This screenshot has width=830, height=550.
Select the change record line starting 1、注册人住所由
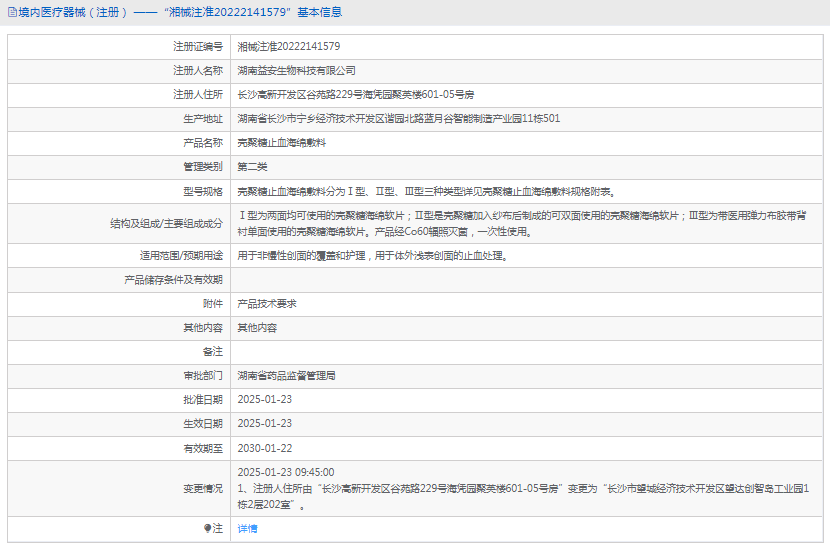point(523,497)
